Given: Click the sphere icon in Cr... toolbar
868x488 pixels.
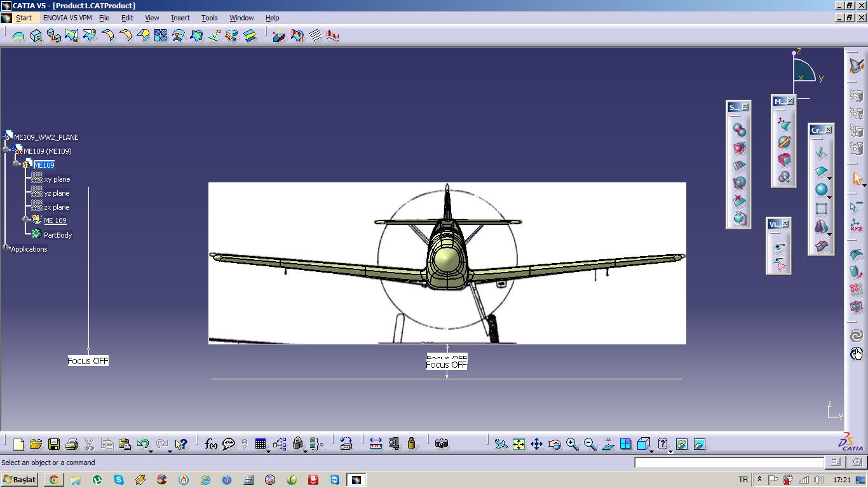Looking at the screenshot, I should coord(821,189).
